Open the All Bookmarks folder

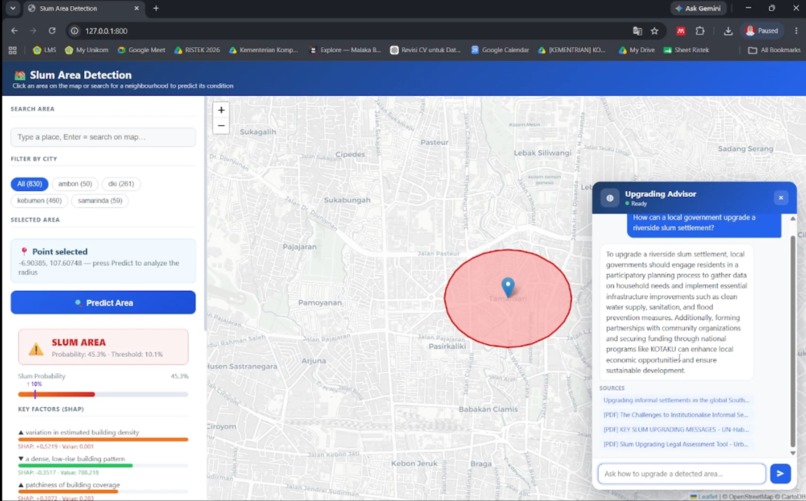pos(774,50)
